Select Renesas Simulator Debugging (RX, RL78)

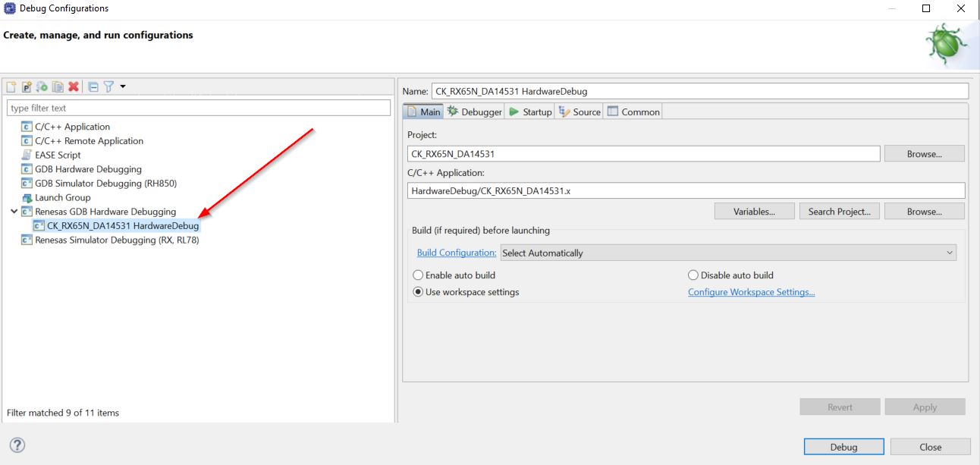(x=117, y=240)
